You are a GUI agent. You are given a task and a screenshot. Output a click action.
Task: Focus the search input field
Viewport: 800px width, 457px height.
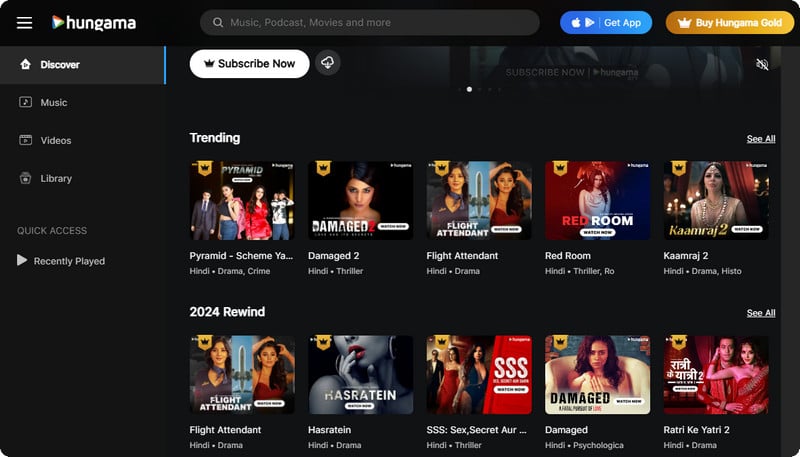pyautogui.click(x=369, y=22)
